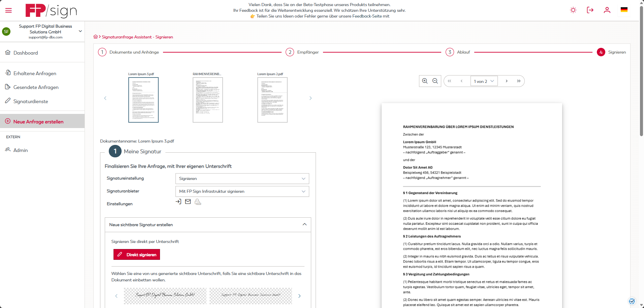Select Neue Anfrage erstellen menu item

42,121
